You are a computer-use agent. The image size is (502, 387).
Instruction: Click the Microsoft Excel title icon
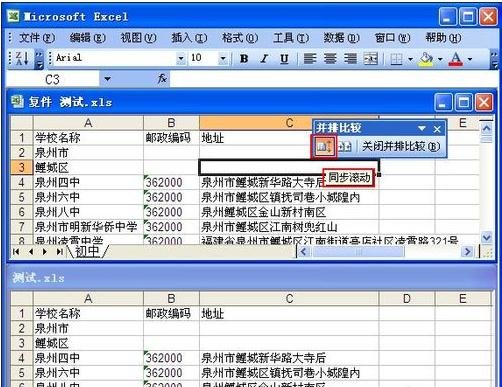[x=13, y=16]
